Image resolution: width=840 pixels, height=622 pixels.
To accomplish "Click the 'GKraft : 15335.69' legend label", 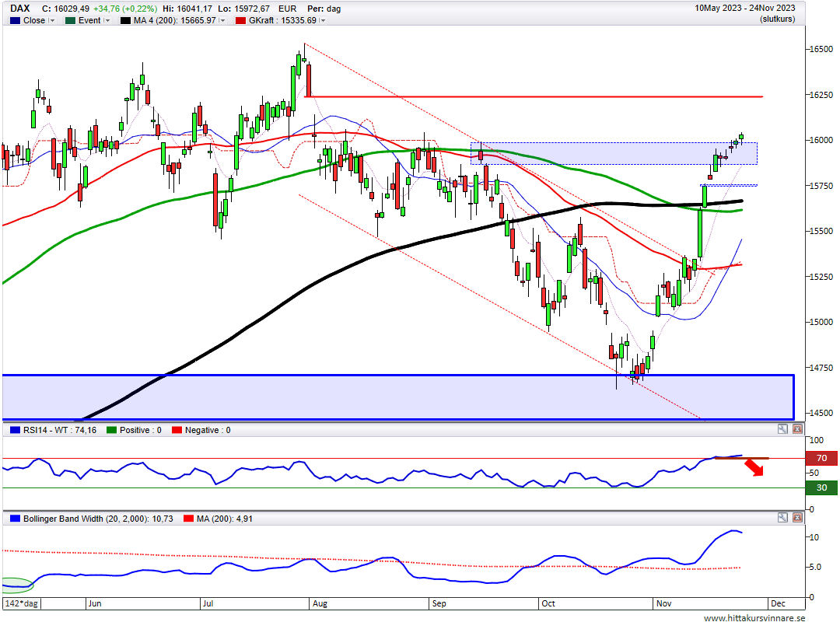I will (x=282, y=20).
